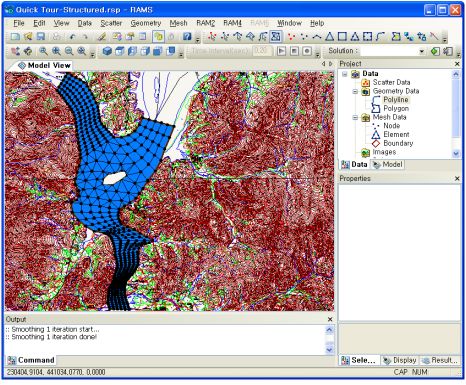Viewport: 466px width, 385px height.
Task: Open the File menu
Action: coord(19,23)
